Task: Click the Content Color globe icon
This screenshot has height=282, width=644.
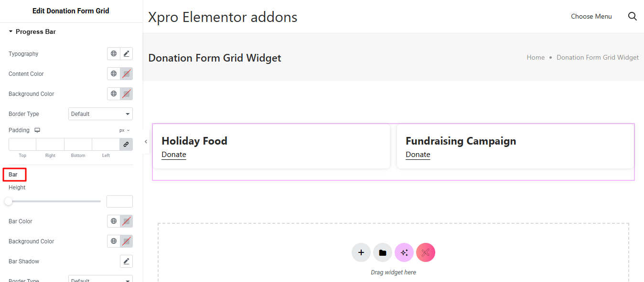Action: click(114, 74)
